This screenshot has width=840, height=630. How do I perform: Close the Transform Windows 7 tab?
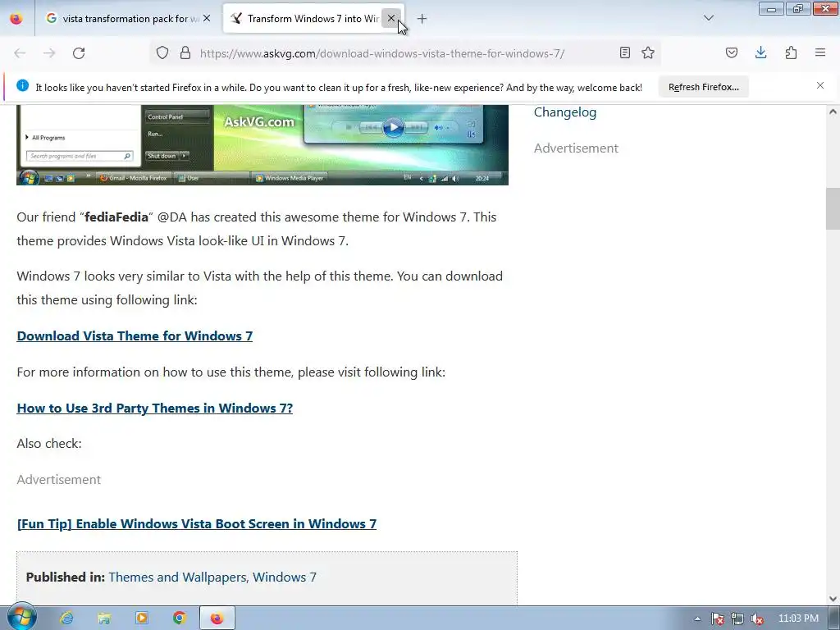(391, 19)
